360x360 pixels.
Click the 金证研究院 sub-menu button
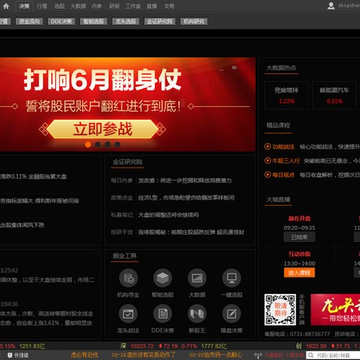click(160, 21)
